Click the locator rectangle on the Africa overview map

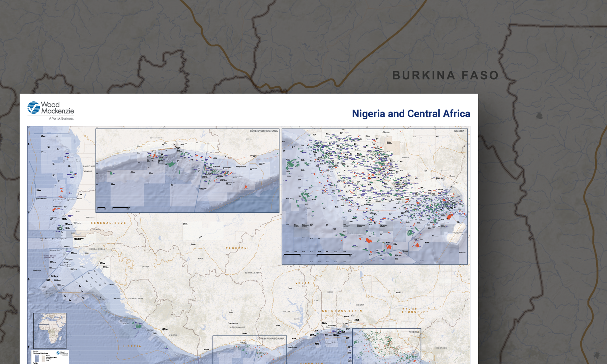44,328
